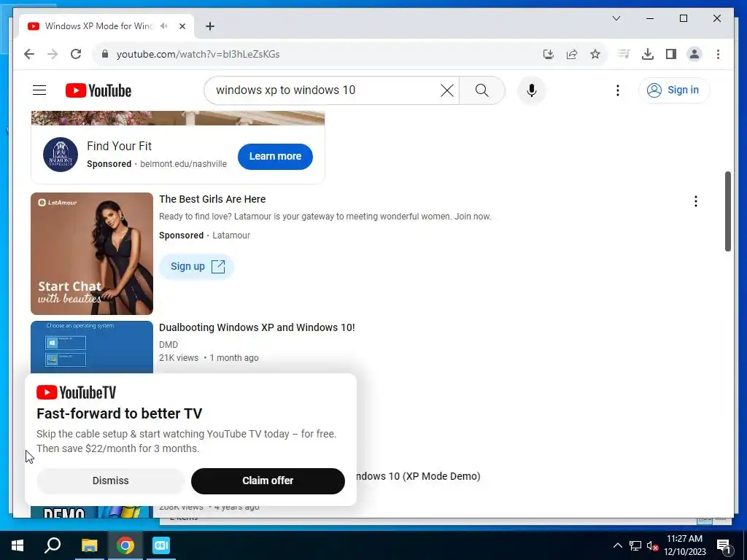747x560 pixels.
Task: Open the OSI app on taskbar
Action: click(161, 545)
